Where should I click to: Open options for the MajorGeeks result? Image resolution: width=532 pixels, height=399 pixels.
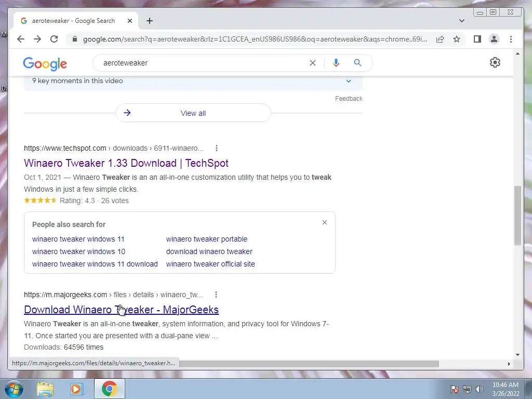coord(216,295)
